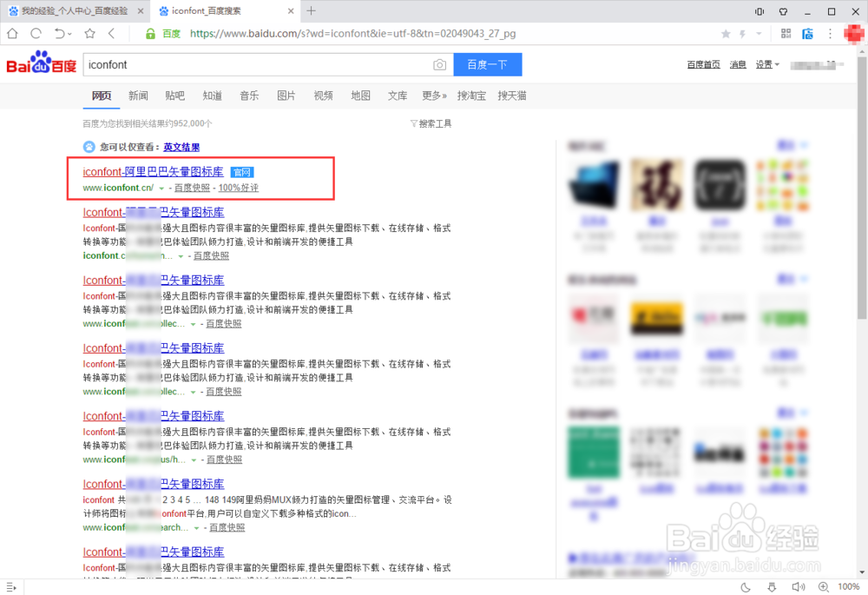The image size is (868, 595).
Task: Open new tab with plus button
Action: point(311,10)
